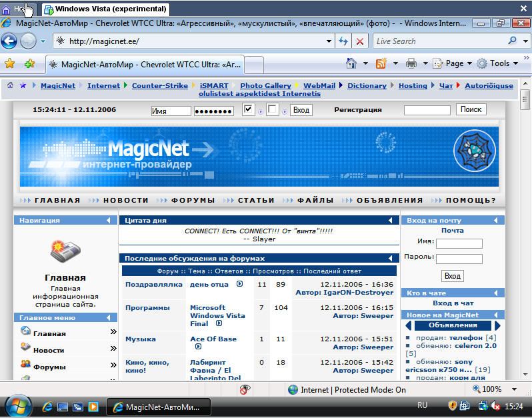Open Microsoft Windows Vista Final topic
This screenshot has width=532, height=418.
(x=217, y=315)
